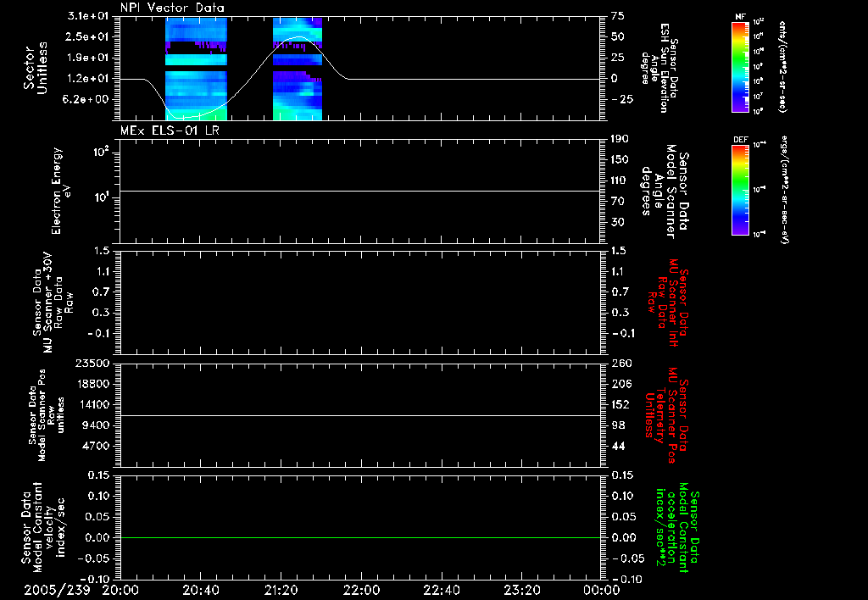The width and height of the screenshot is (868, 600).
Task: Click the white line in the ELS panel
Action: point(360,191)
